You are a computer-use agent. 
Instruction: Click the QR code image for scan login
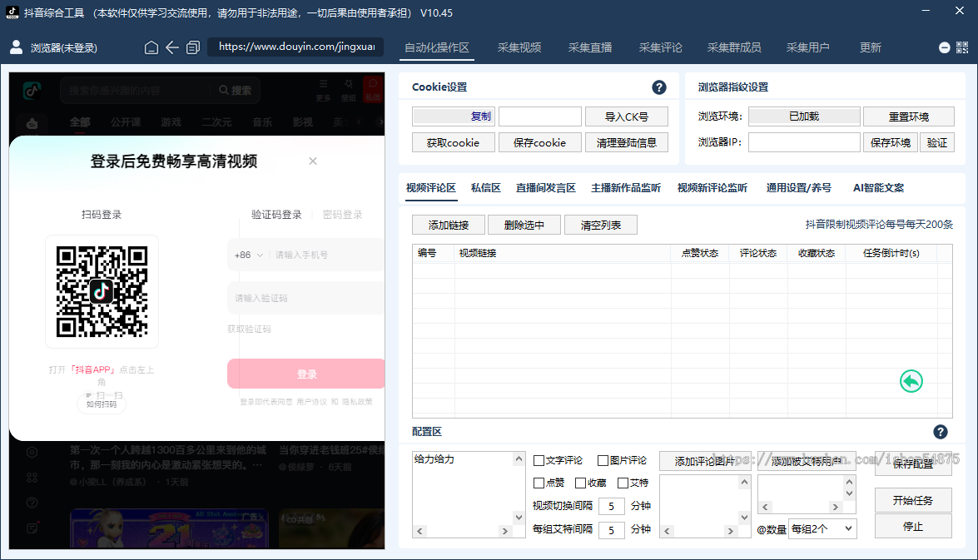(102, 291)
